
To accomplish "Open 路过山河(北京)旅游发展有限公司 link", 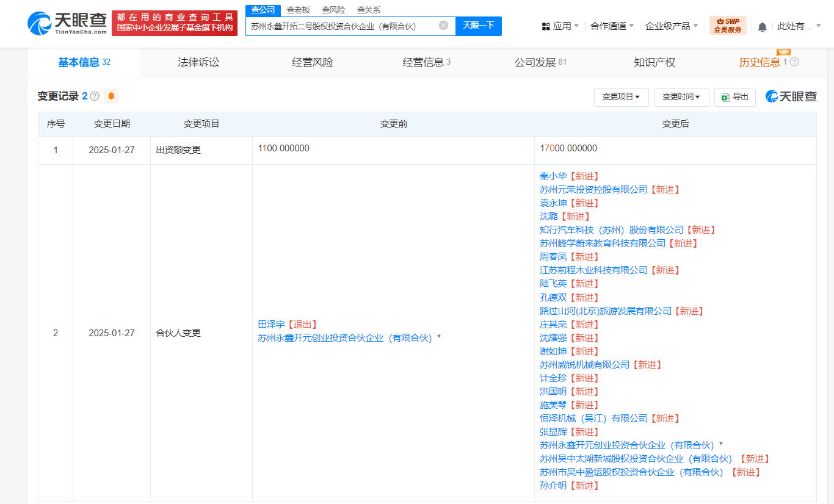I will click(x=606, y=311).
